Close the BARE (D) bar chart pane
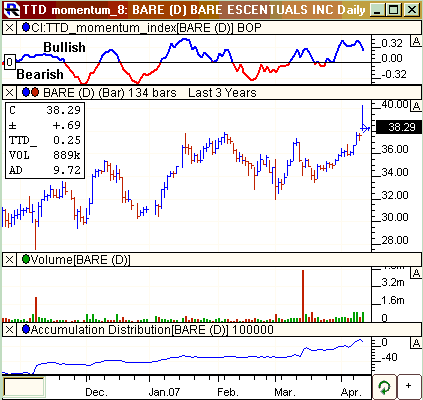The height and width of the screenshot is (400, 423). [9, 93]
